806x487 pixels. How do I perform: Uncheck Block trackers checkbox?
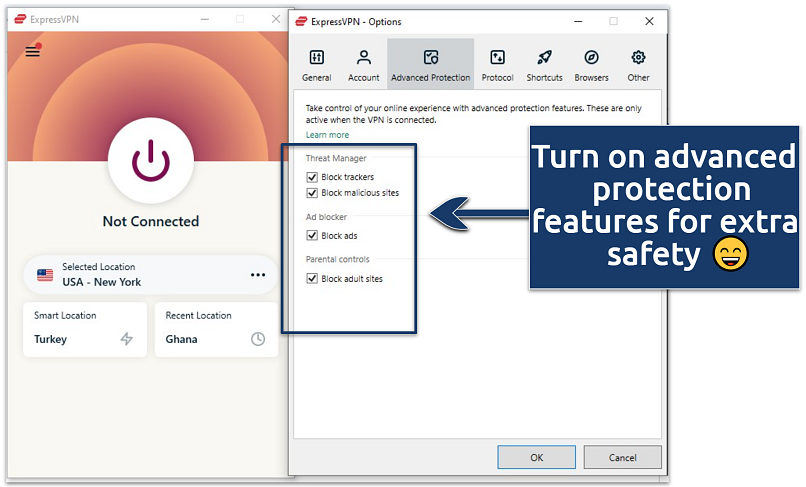(x=312, y=177)
